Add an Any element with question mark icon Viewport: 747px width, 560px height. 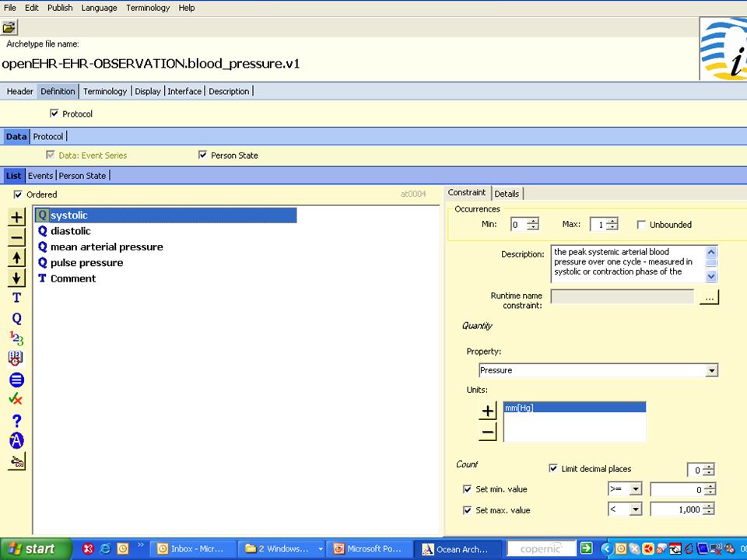click(x=16, y=421)
